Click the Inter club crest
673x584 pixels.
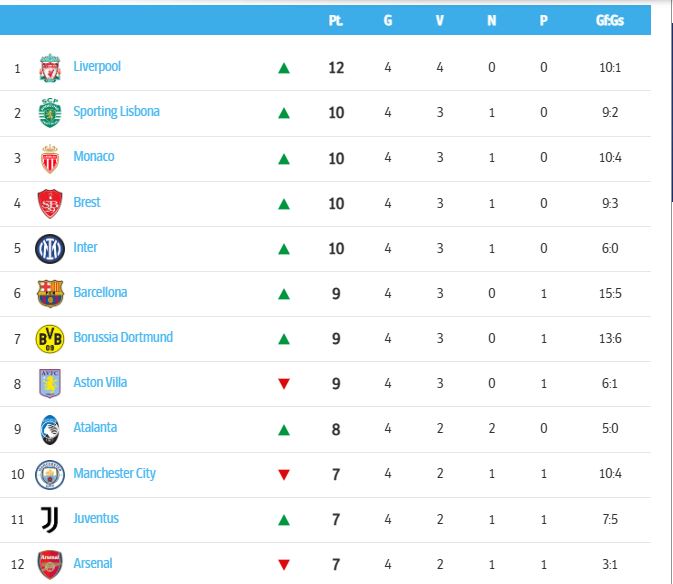point(50,248)
